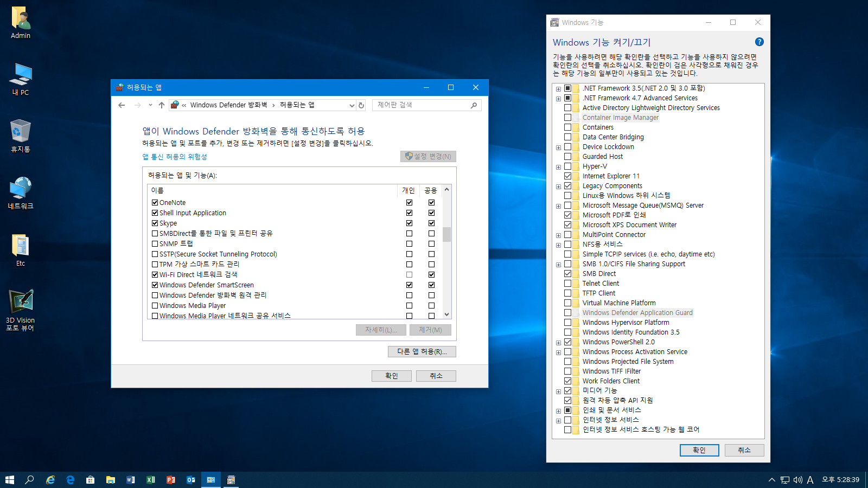Screen dimensions: 868x488
Task: Disable Internet Explorer 11 feature checkbox
Action: tap(567, 176)
